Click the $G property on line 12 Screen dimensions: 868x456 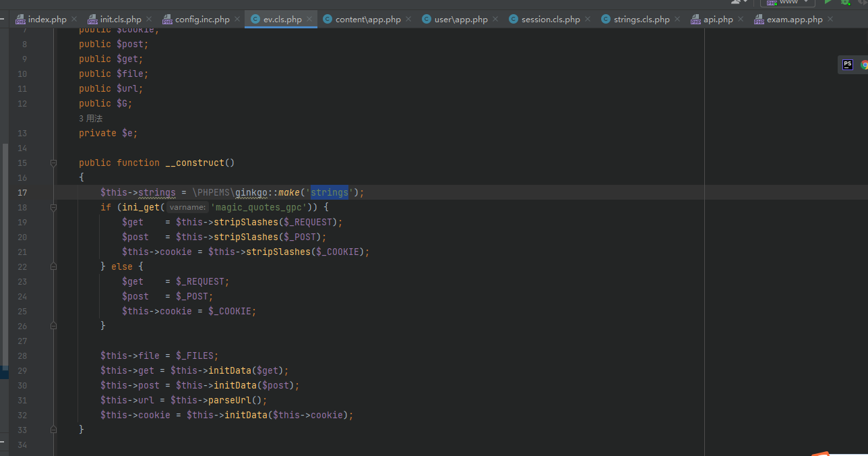click(x=122, y=103)
